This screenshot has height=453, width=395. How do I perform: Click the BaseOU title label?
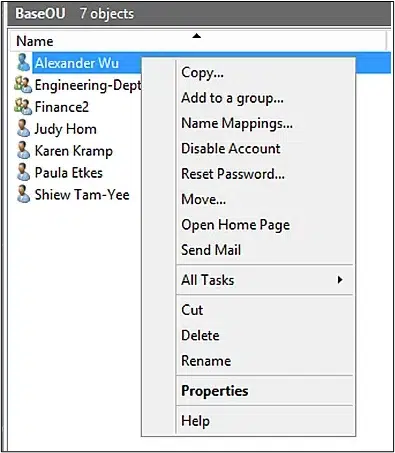click(40, 14)
